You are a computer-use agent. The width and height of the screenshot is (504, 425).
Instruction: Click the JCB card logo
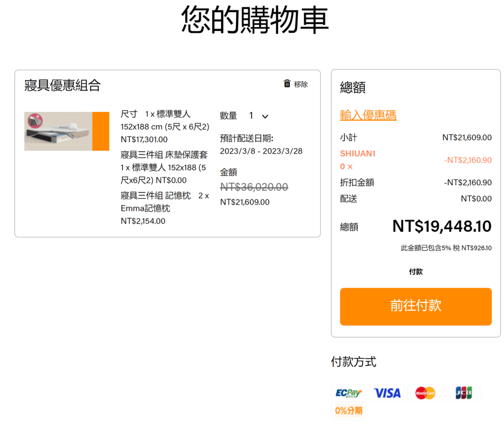[463, 393]
